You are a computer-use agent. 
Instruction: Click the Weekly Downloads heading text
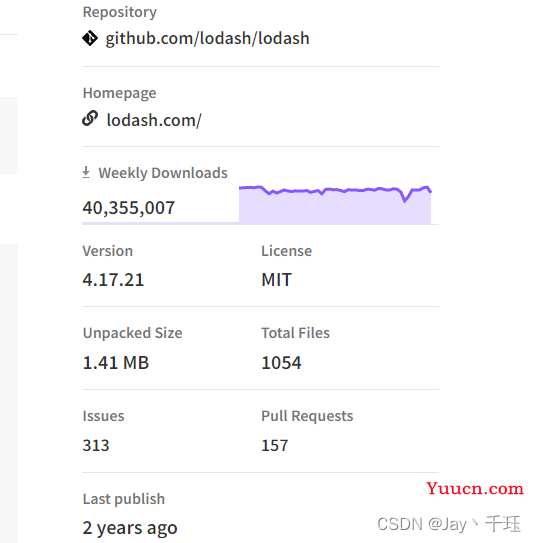click(163, 173)
